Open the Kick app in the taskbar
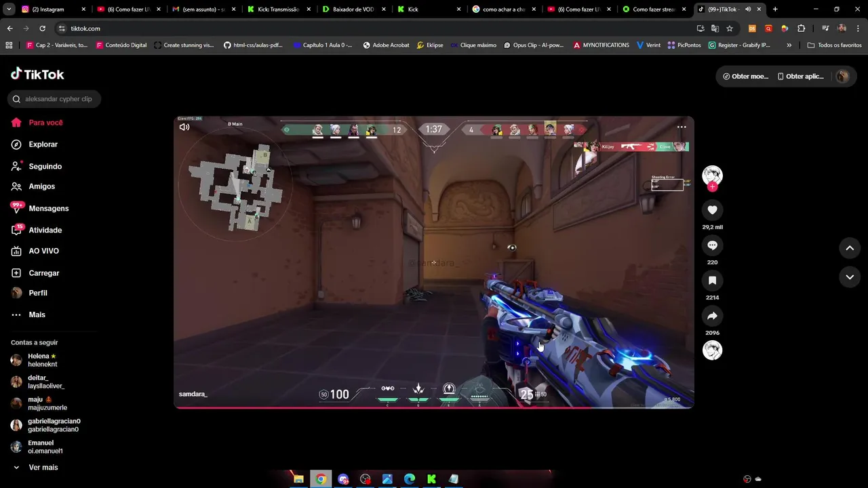Image resolution: width=868 pixels, height=488 pixels. pos(431,479)
